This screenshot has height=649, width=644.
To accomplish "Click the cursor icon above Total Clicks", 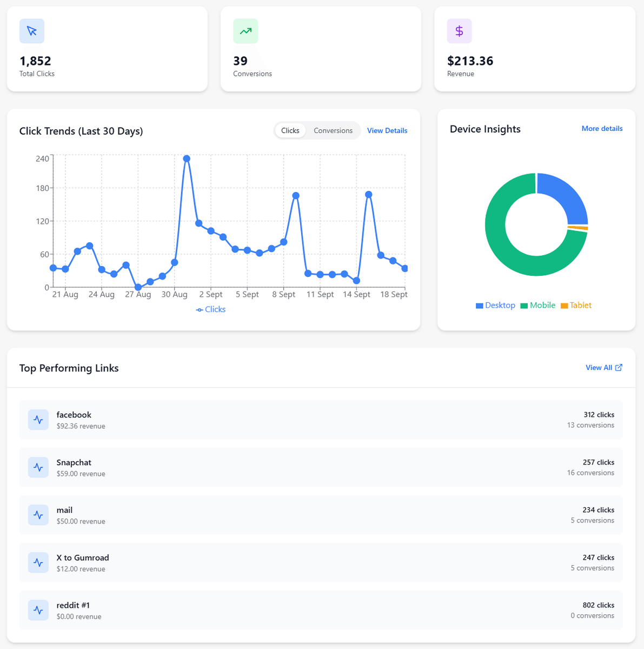I will tap(32, 31).
